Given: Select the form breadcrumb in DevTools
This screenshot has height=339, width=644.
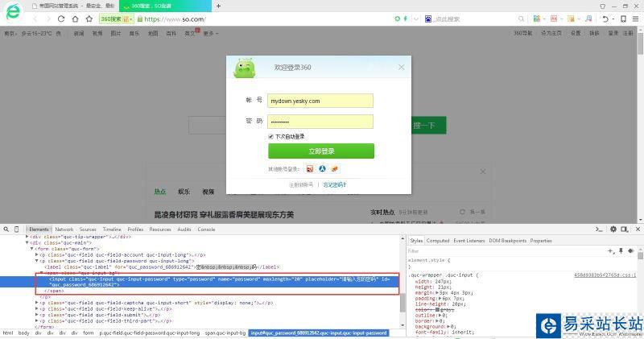Looking at the screenshot, I should point(89,333).
